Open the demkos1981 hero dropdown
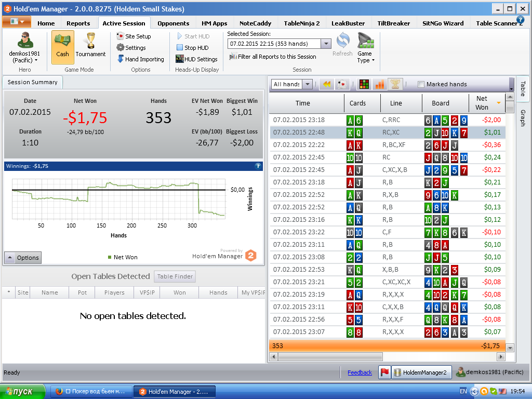Viewport: 532px width, 399px height. click(24, 48)
